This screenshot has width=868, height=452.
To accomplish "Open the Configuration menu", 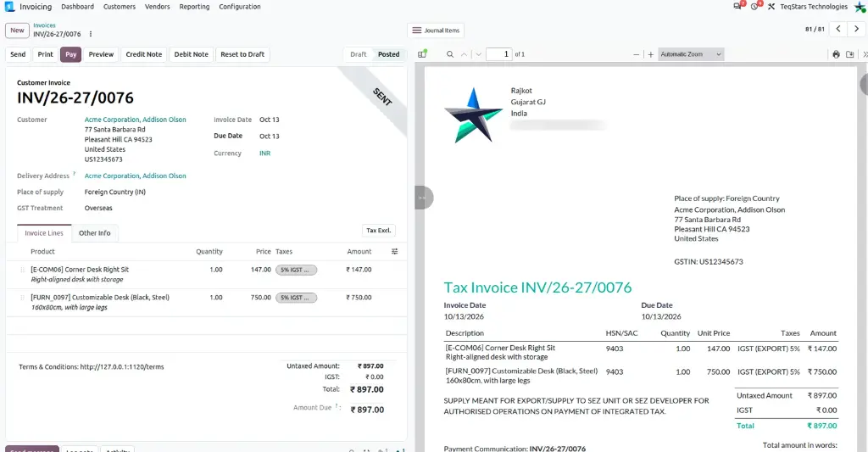I will point(240,7).
